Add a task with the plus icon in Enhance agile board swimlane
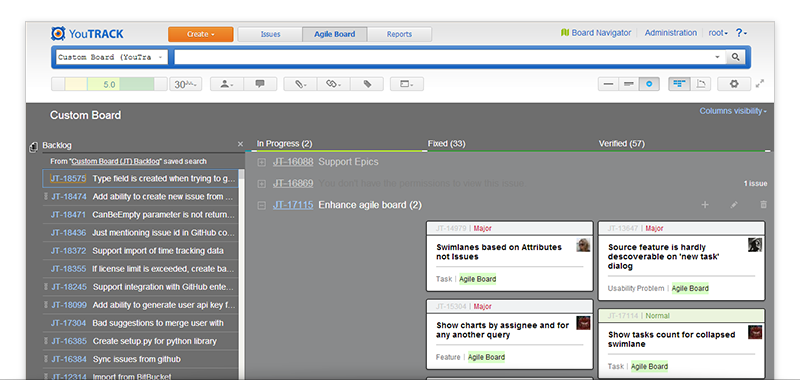 pyautogui.click(x=705, y=205)
